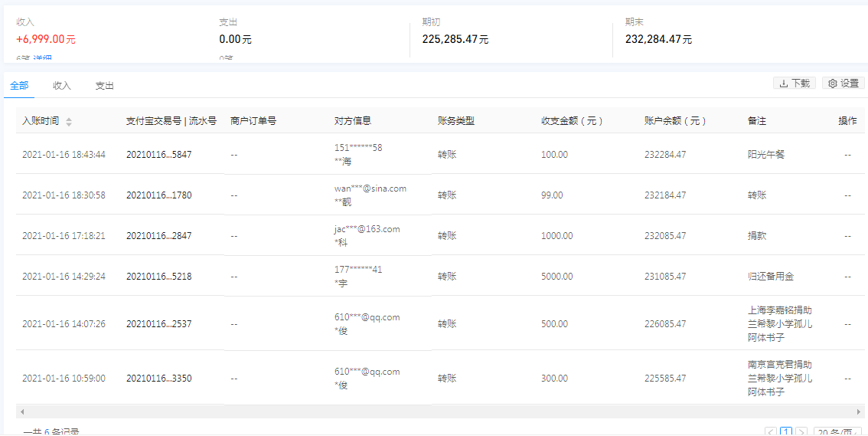This screenshot has width=868, height=436.
Task: Switch to the 收入 tab
Action: pyautogui.click(x=62, y=85)
